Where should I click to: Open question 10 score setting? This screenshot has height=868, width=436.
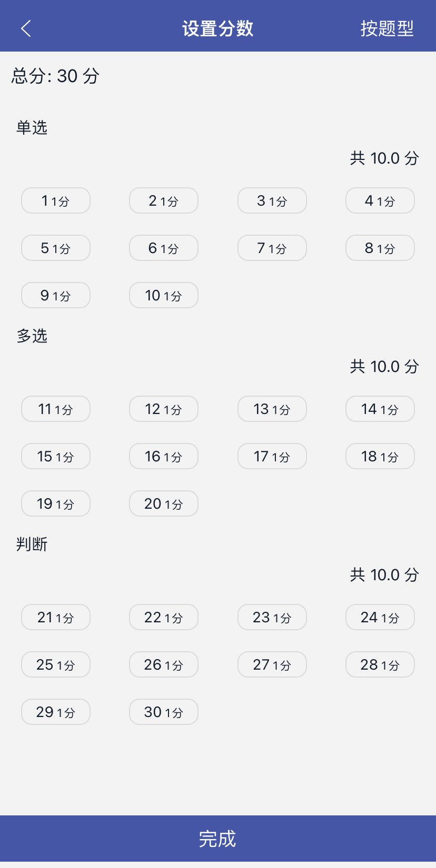[164, 295]
